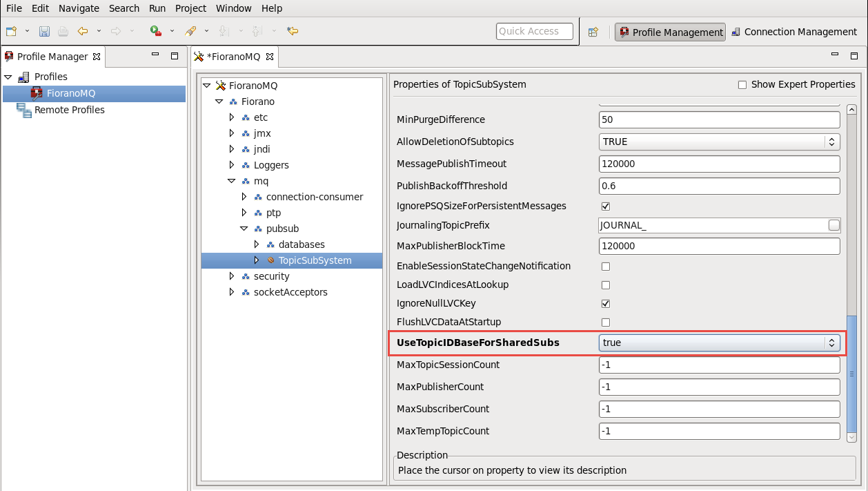Image resolution: width=868 pixels, height=491 pixels.
Task: Maximize the Profile Manager view
Action: [x=175, y=56]
